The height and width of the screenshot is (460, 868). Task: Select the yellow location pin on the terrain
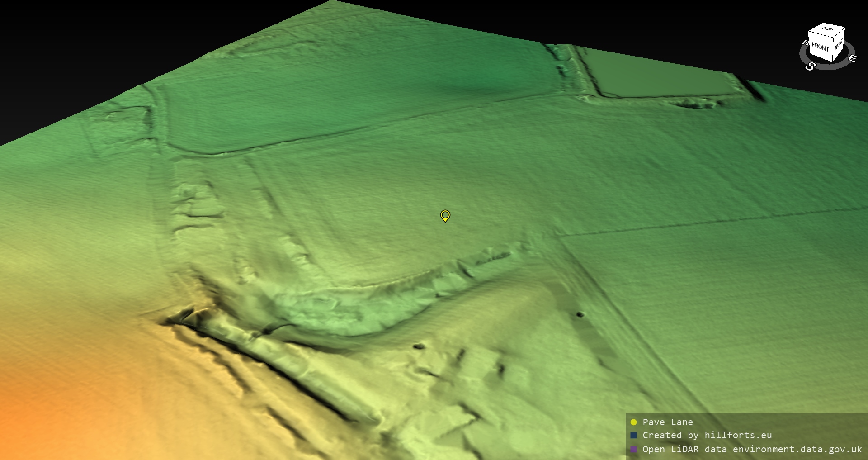[x=445, y=215]
